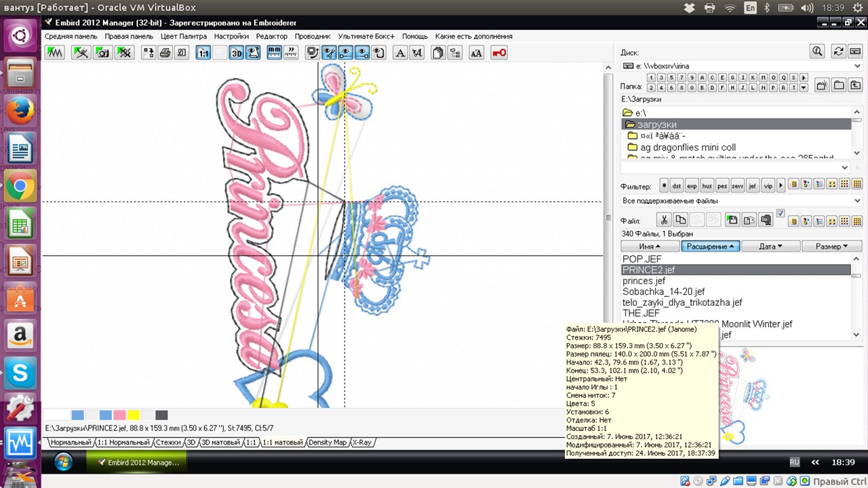Sort files by Расширение column
This screenshot has width=868, height=488.
(x=711, y=246)
